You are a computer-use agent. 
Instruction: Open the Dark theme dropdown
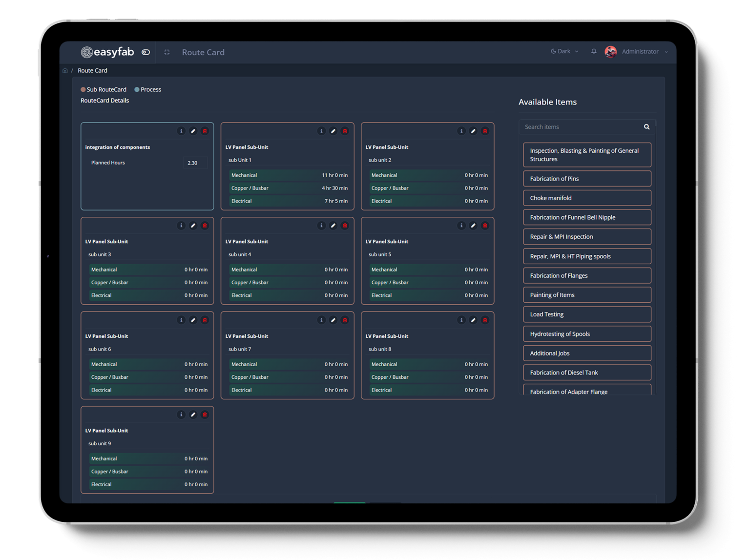click(x=564, y=51)
